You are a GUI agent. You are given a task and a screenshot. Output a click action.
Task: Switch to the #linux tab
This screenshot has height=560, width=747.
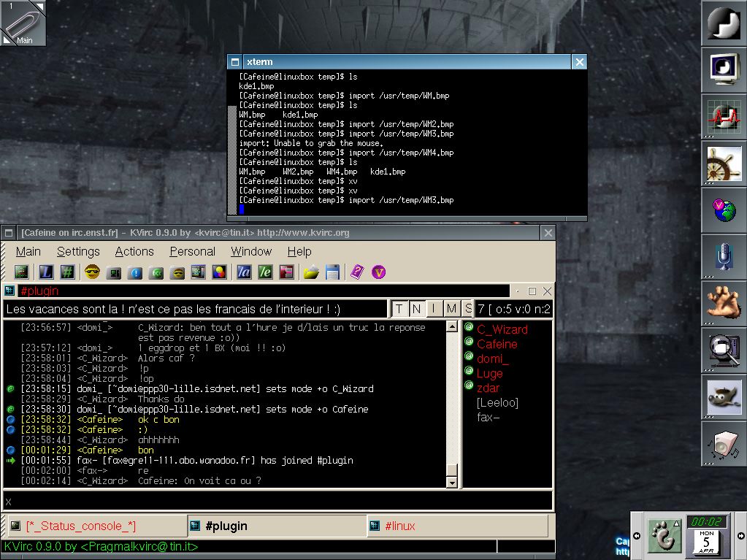[457, 526]
